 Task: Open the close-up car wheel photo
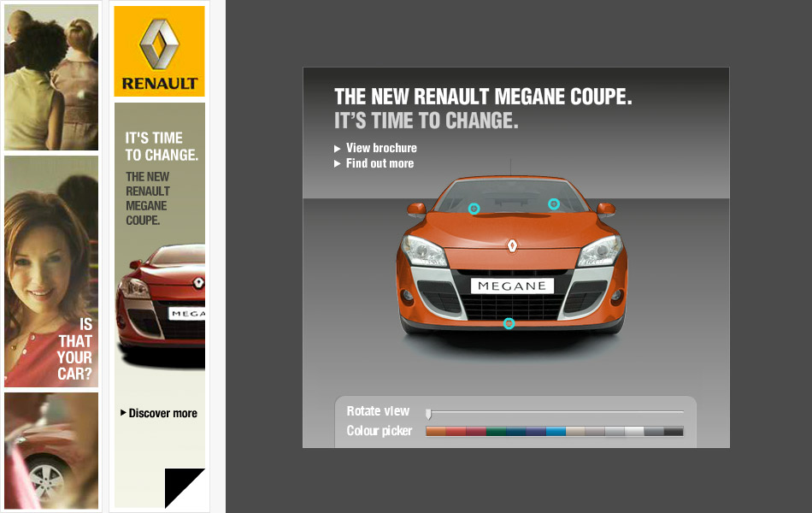[x=51, y=451]
